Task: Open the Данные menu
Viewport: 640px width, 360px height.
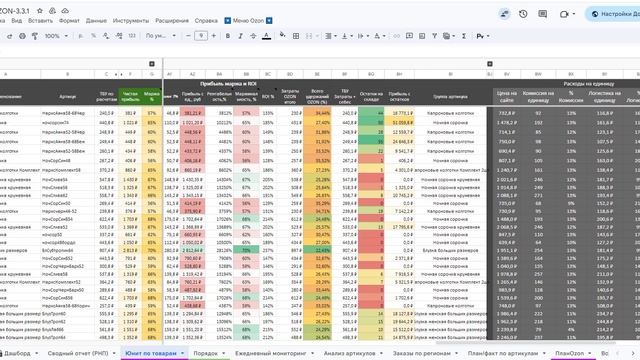Action: [x=96, y=21]
